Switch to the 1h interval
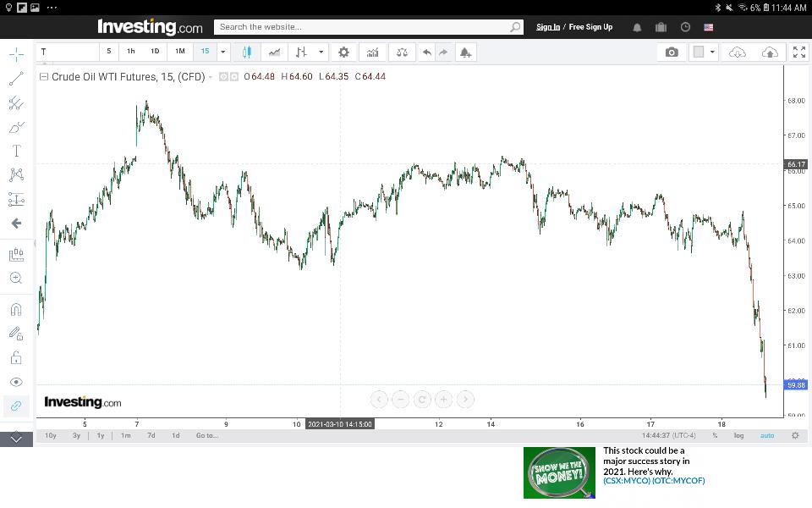Image resolution: width=812 pixels, height=508 pixels. pyautogui.click(x=131, y=52)
